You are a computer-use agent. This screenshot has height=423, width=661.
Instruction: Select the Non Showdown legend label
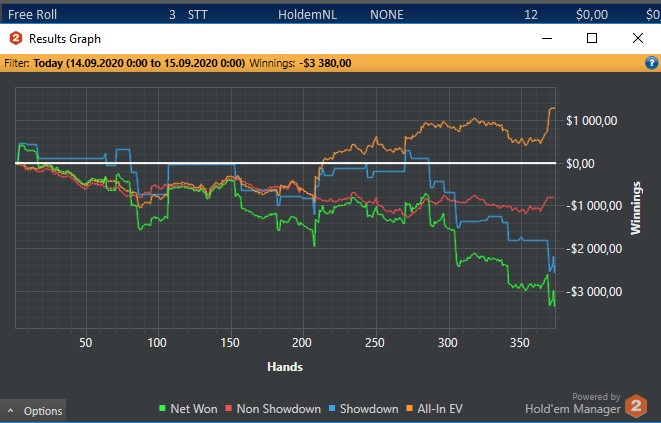pos(279,409)
